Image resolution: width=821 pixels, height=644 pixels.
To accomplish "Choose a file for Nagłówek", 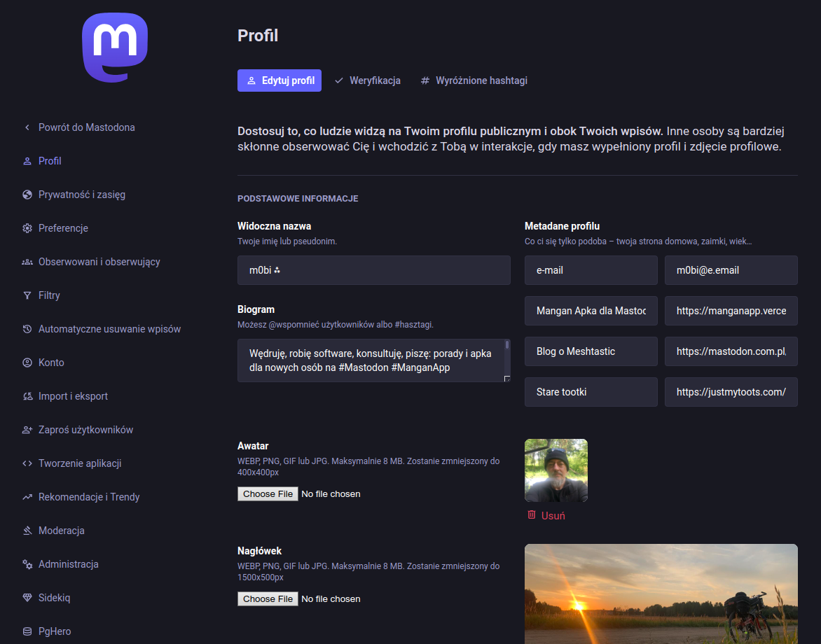I will point(268,599).
